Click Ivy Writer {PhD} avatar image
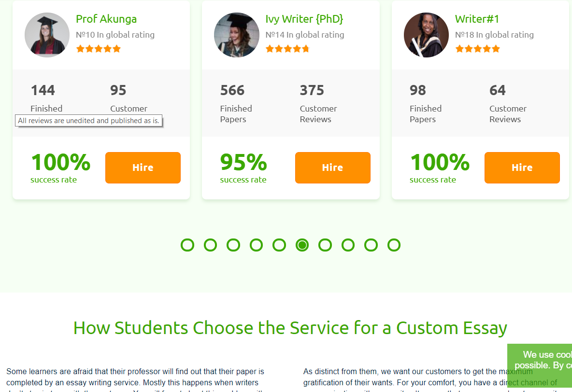 point(237,35)
